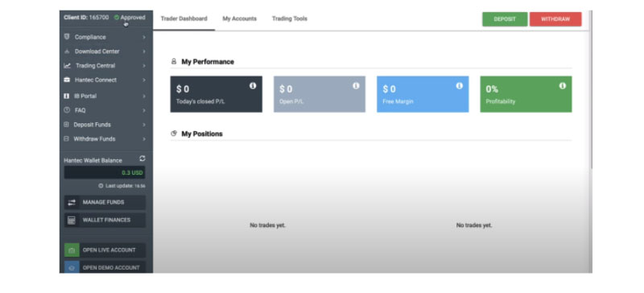Click the Open P/L card
644x293 pixels.
click(x=320, y=94)
